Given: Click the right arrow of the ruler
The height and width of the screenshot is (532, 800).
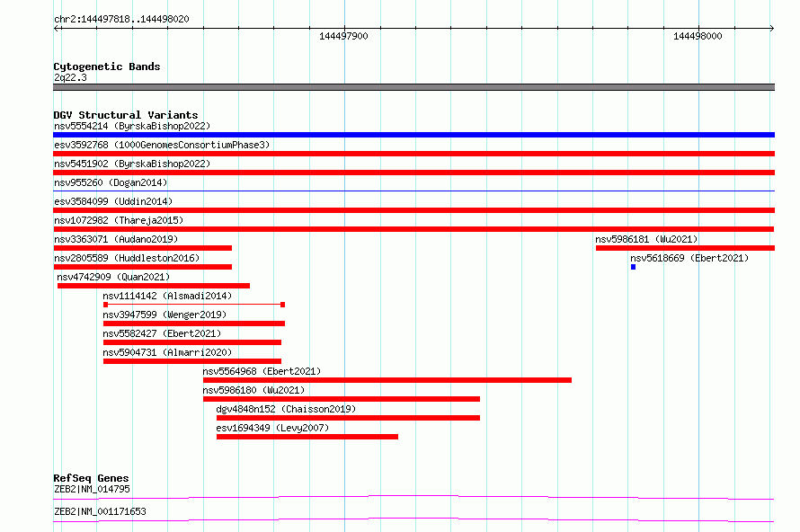Looking at the screenshot, I should pyautogui.click(x=772, y=29).
